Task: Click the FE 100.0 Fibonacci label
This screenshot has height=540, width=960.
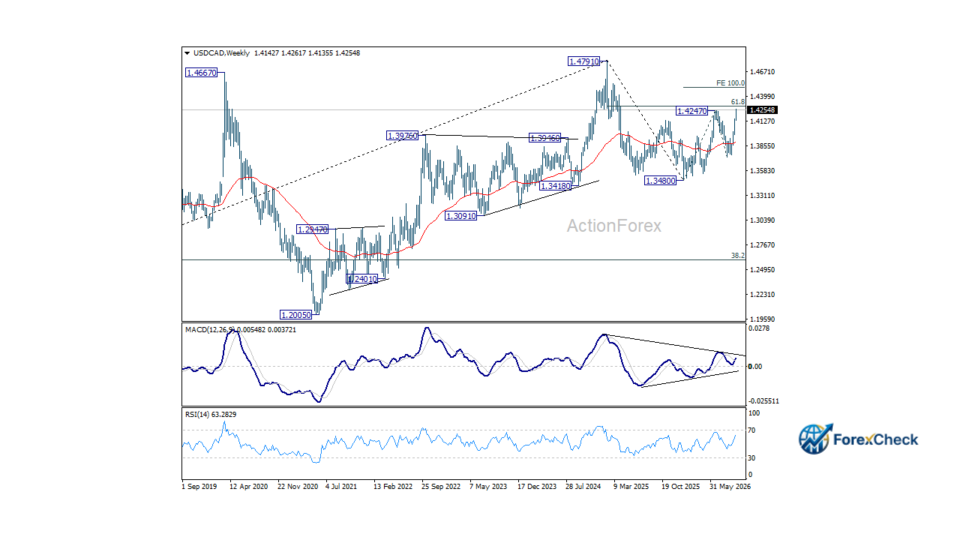Action: pyautogui.click(x=730, y=83)
